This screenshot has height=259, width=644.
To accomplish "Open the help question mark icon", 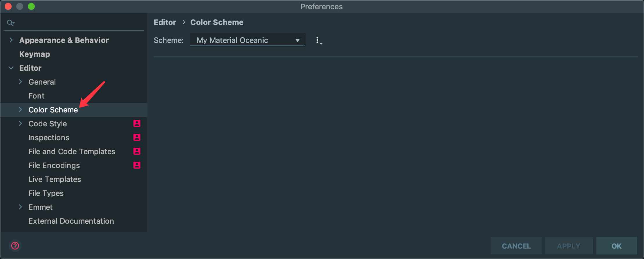I will tap(15, 246).
